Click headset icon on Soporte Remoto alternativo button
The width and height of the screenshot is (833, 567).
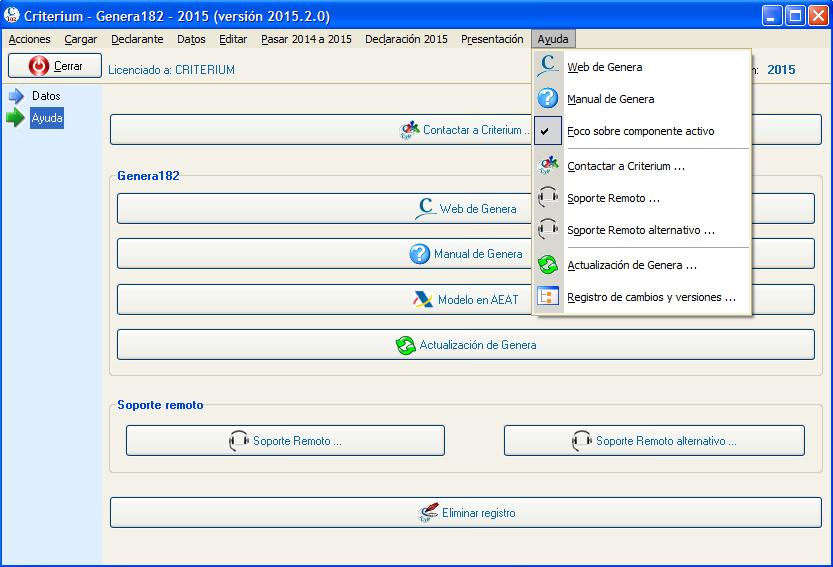point(582,441)
